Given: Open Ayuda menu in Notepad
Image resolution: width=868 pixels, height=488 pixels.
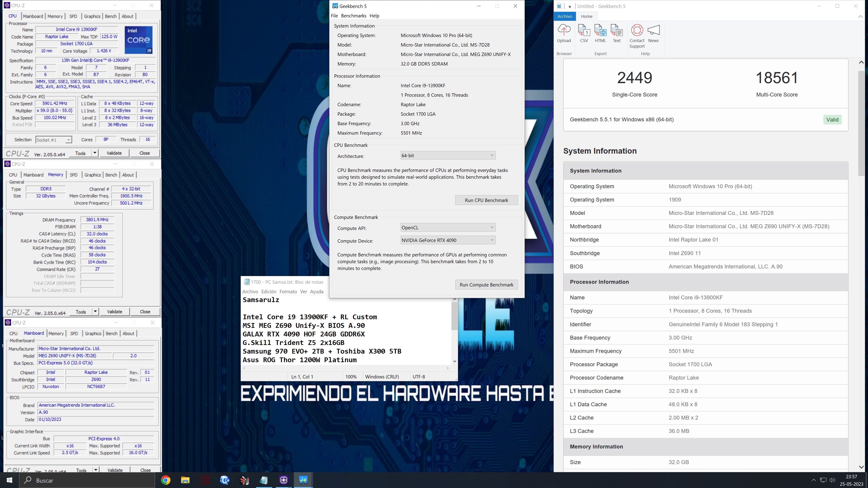Looking at the screenshot, I should 316,292.
